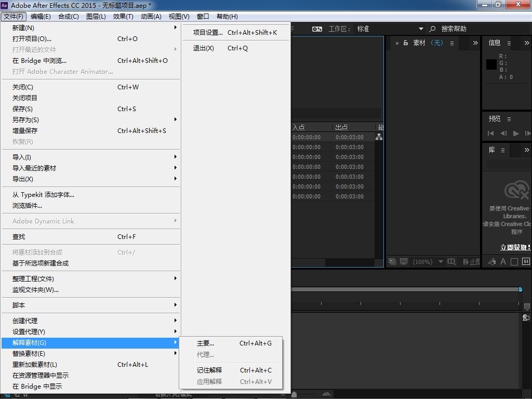Open the 信息 panel menu icon
The width and height of the screenshot is (532, 399).
[509, 43]
